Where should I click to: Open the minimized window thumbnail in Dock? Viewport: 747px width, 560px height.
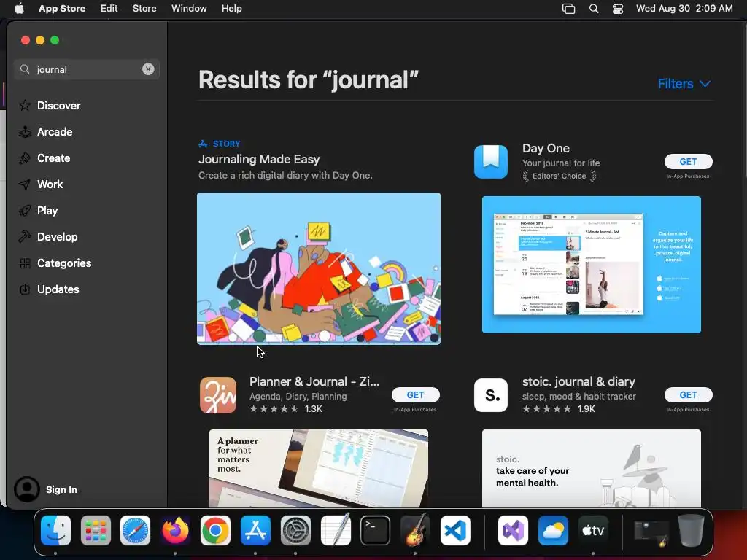click(x=651, y=532)
